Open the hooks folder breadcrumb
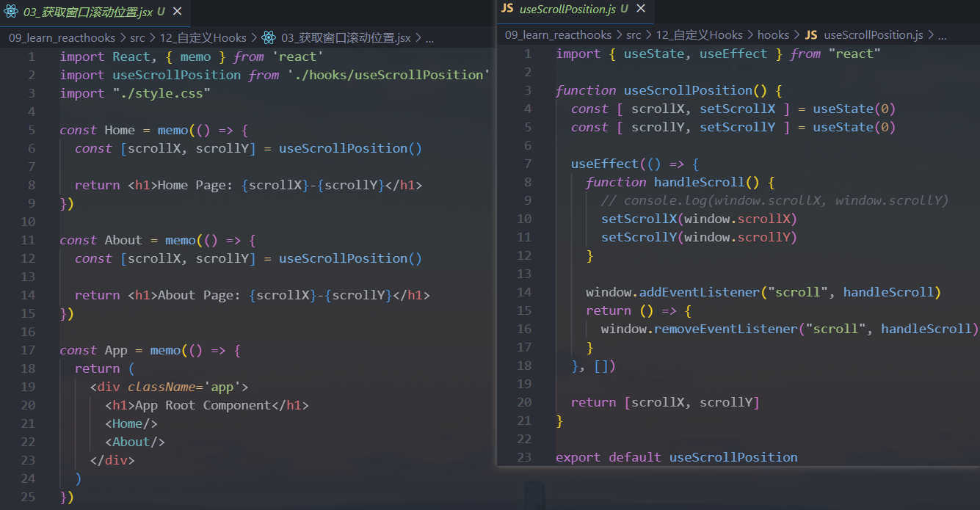980x510 pixels. coord(774,34)
